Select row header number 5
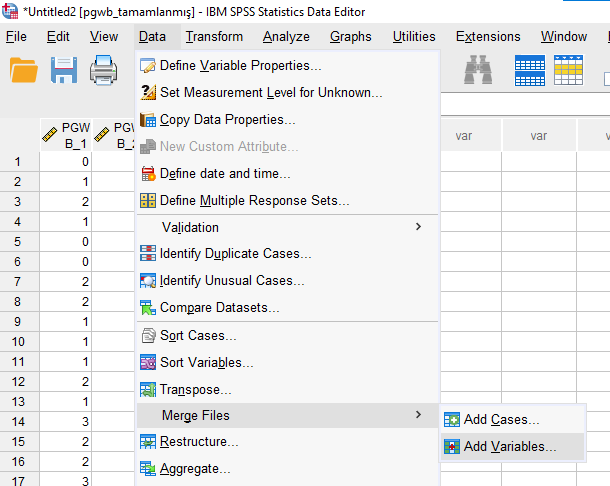 tap(18, 242)
